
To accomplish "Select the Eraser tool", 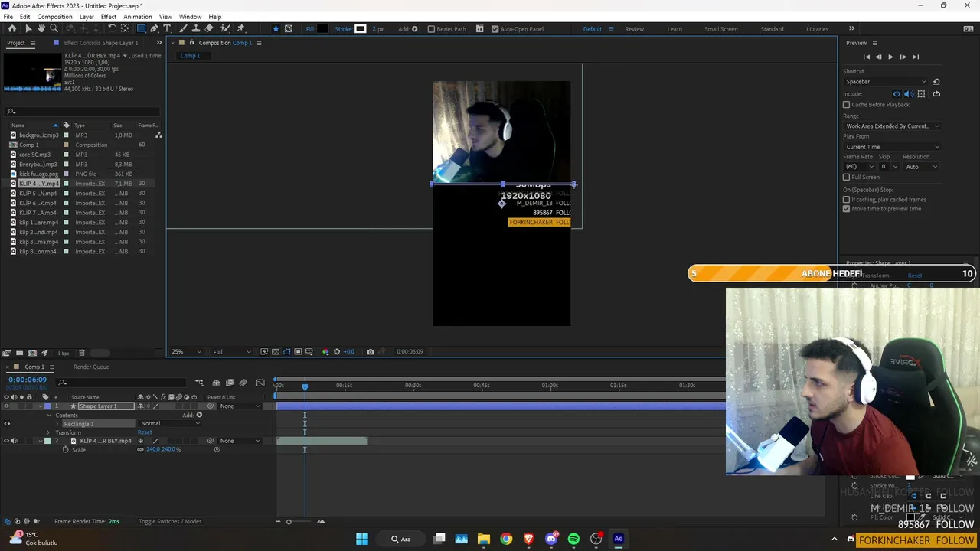I will (x=208, y=28).
